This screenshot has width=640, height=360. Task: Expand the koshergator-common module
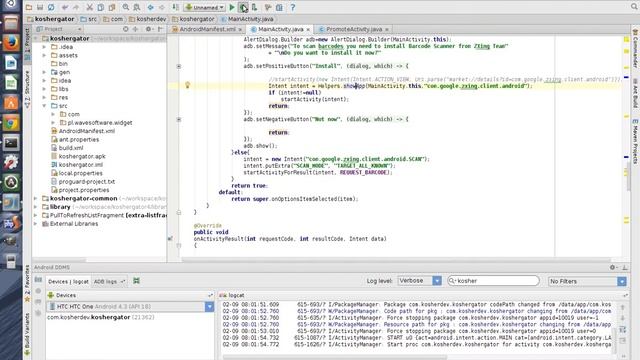pyautogui.click(x=36, y=198)
